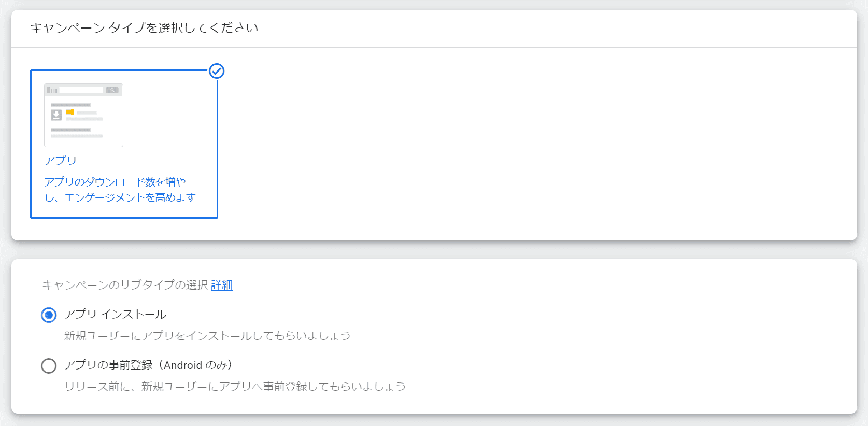Click the 新規ユーザーにアプリをインストール description
This screenshot has height=426, width=868.
click(207, 336)
